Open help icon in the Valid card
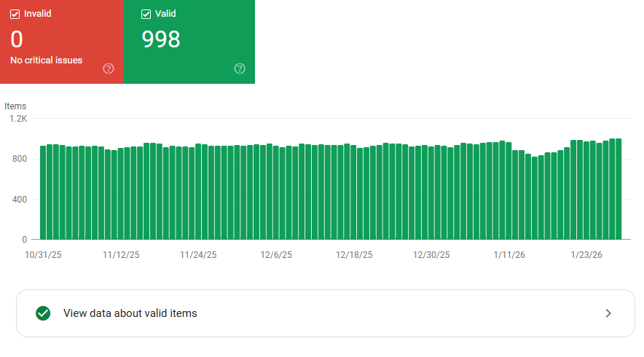Screen dimensions: 644x357 tap(240, 68)
